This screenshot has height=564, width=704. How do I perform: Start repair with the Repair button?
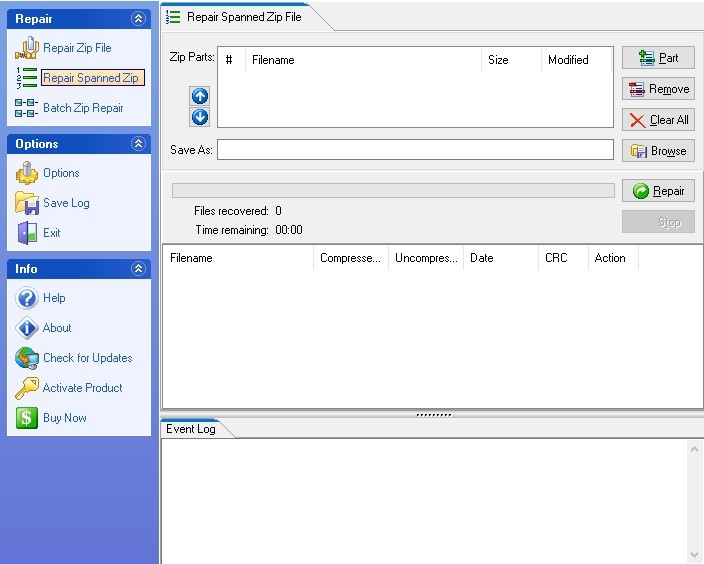[x=658, y=191]
